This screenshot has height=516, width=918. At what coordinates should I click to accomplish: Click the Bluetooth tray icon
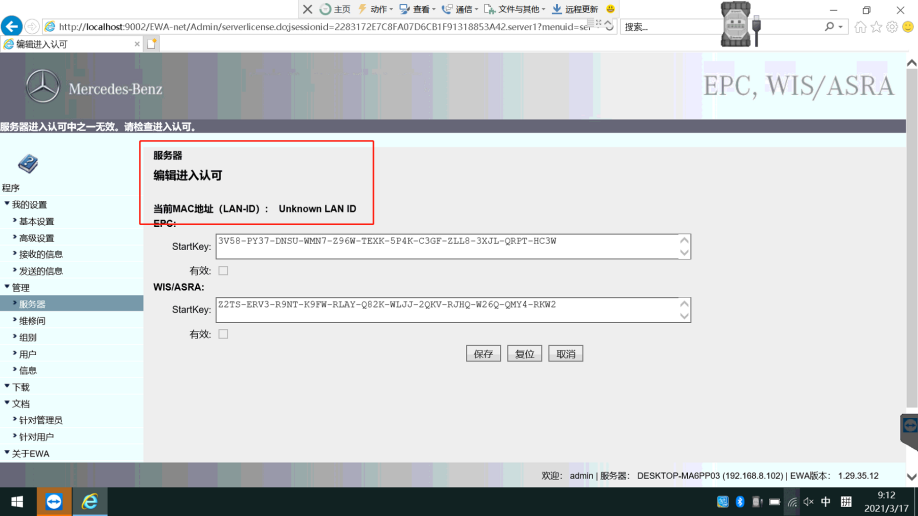740,502
